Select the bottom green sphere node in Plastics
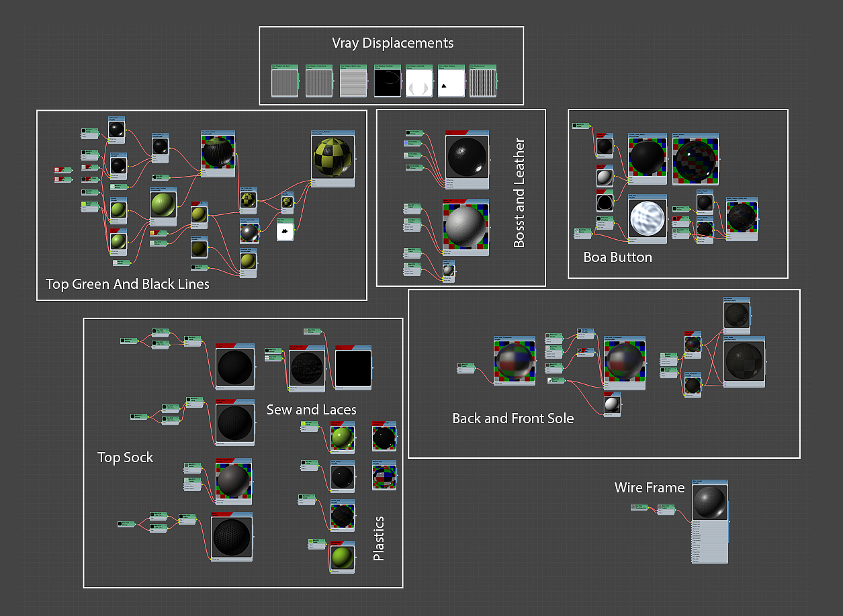The height and width of the screenshot is (616, 843). click(342, 557)
